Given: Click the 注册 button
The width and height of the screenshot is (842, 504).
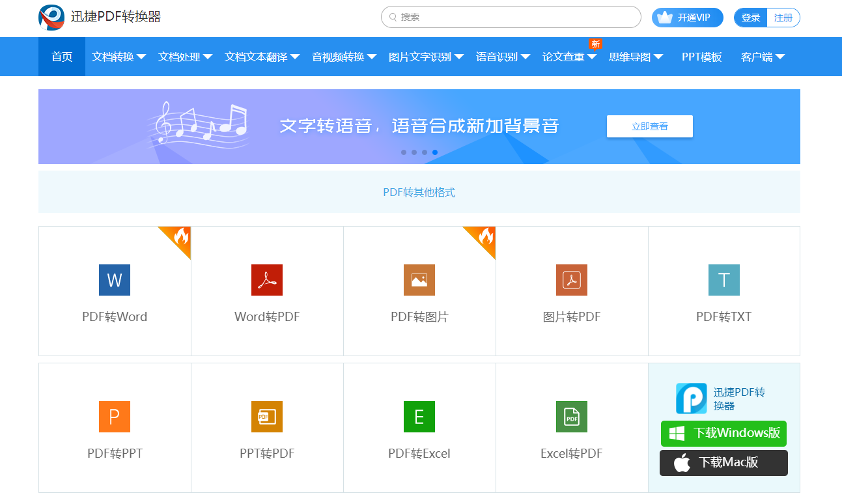Looking at the screenshot, I should 783,18.
